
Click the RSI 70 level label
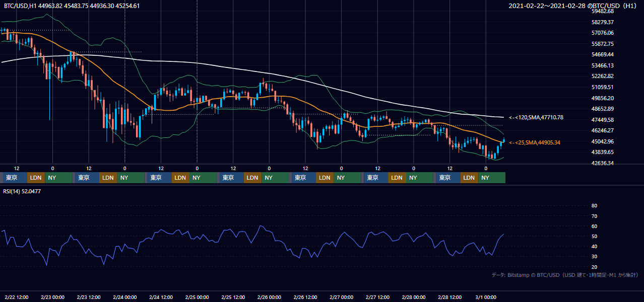594,216
